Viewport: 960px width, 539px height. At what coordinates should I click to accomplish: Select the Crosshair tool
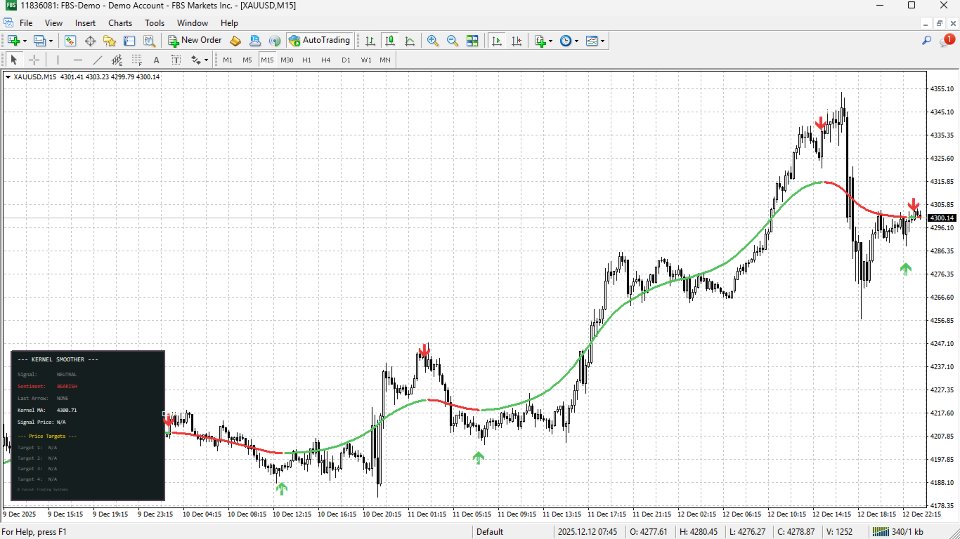coord(34,60)
